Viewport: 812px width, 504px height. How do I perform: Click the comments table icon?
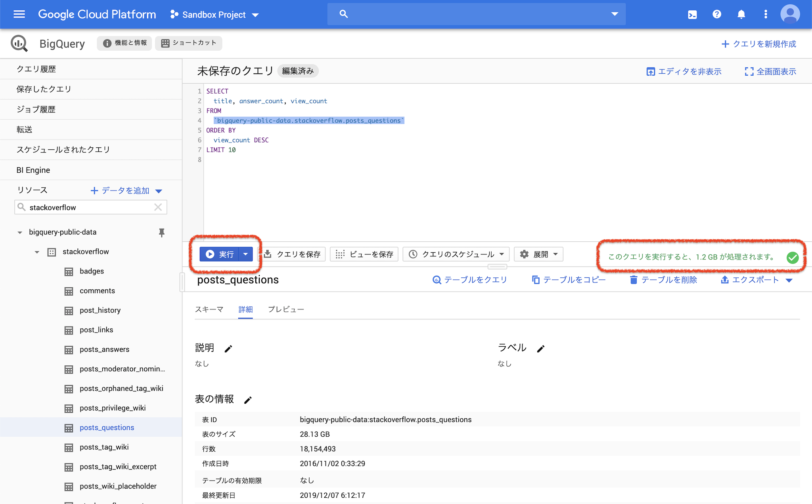coord(69,291)
